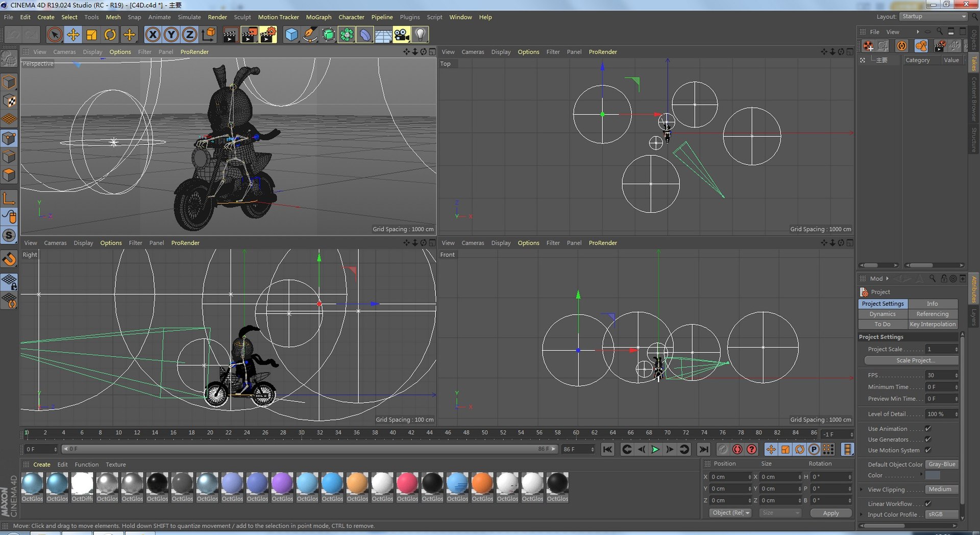Image resolution: width=980 pixels, height=535 pixels.
Task: Open the View Clipping Medium dropdown
Action: [x=942, y=490]
